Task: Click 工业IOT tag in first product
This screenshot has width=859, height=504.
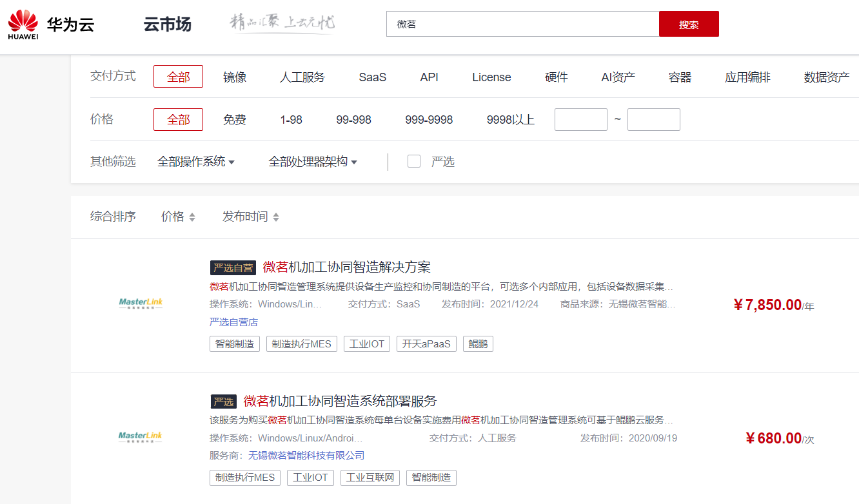Action: pos(366,344)
